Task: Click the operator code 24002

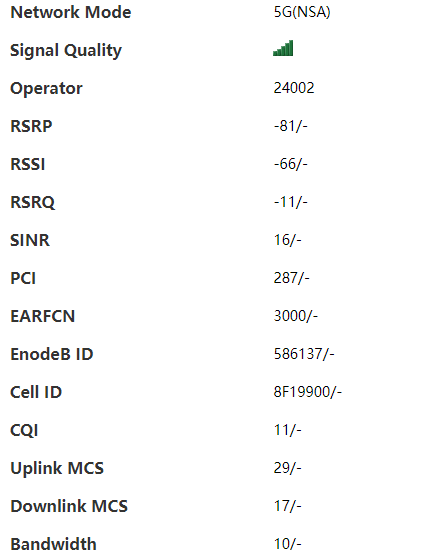Action: (294, 88)
